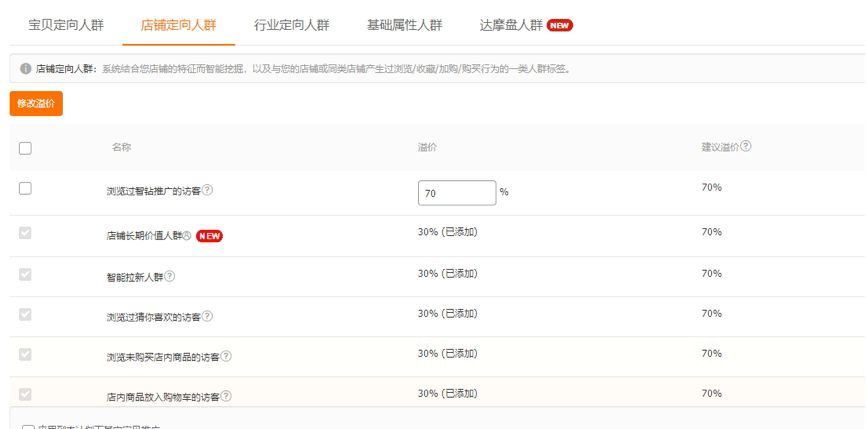Click help icon beside 智能拉新人群
The height and width of the screenshot is (429, 866).
170,276
